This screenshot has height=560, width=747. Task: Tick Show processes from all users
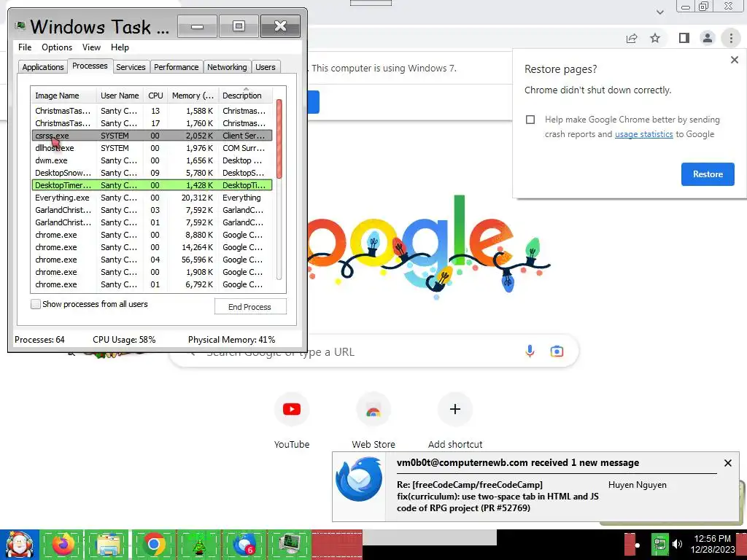click(36, 304)
